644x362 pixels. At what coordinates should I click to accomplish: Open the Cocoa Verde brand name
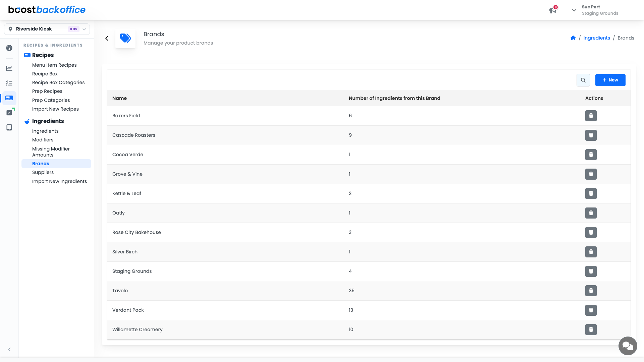coord(128,155)
